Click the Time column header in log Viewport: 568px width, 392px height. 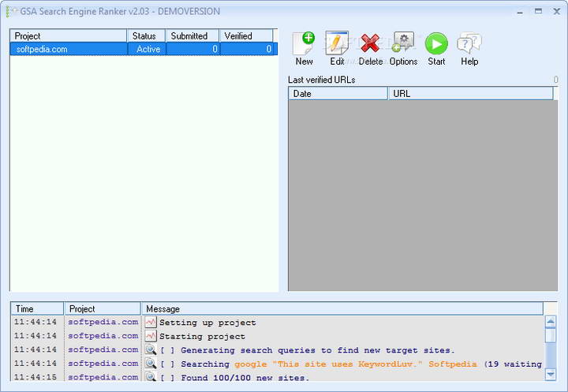coord(37,308)
